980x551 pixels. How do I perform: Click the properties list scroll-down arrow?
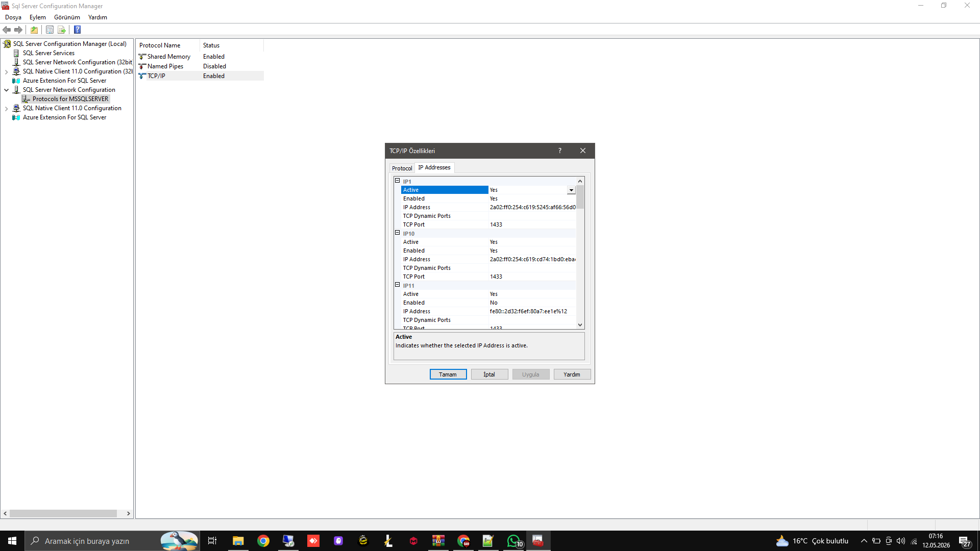click(580, 325)
